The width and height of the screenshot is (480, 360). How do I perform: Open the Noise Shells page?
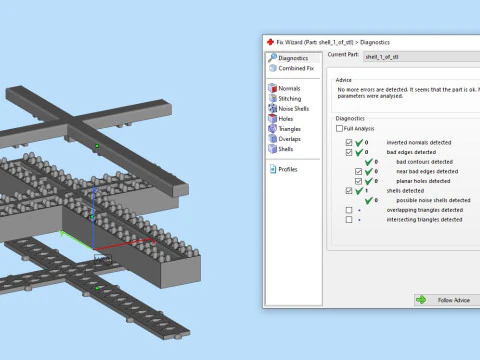click(294, 109)
